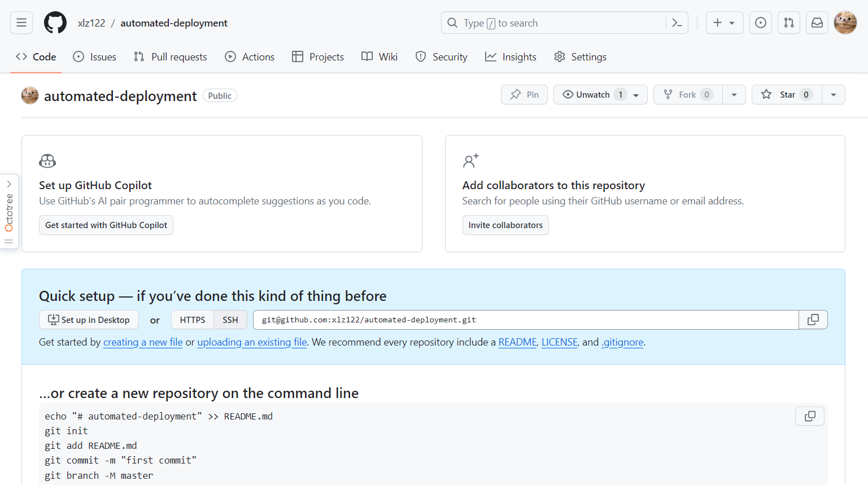The width and height of the screenshot is (868, 485).
Task: Click the echo README.md command line
Action: 159,416
